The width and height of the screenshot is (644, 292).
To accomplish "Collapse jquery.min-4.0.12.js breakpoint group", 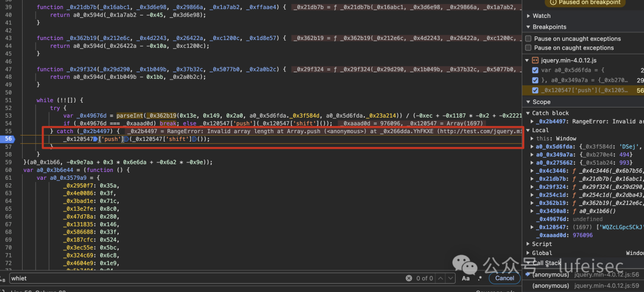I will tap(528, 60).
